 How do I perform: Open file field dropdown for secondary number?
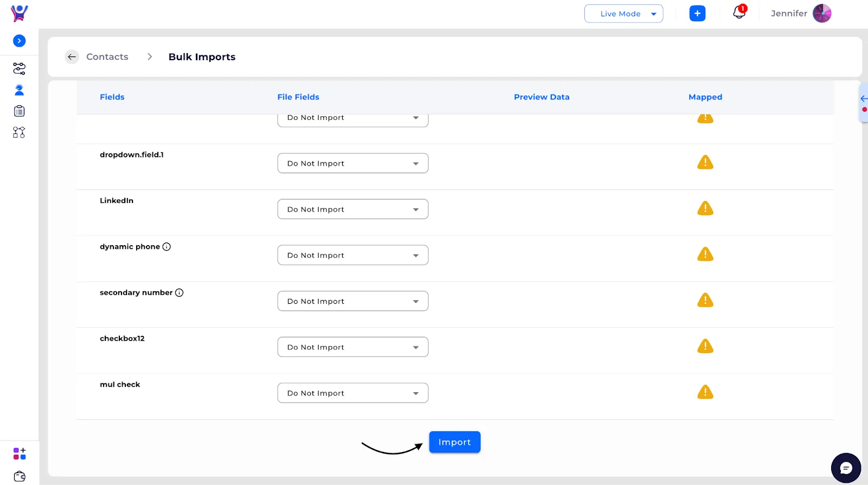tap(353, 301)
